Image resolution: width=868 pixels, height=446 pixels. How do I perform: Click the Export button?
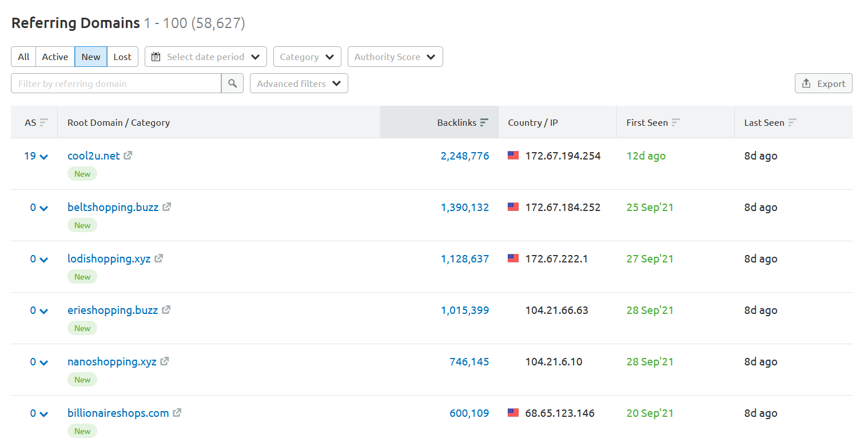click(823, 83)
